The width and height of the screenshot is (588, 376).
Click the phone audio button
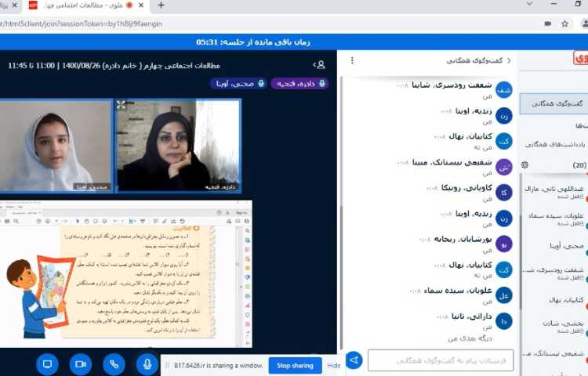(114, 364)
